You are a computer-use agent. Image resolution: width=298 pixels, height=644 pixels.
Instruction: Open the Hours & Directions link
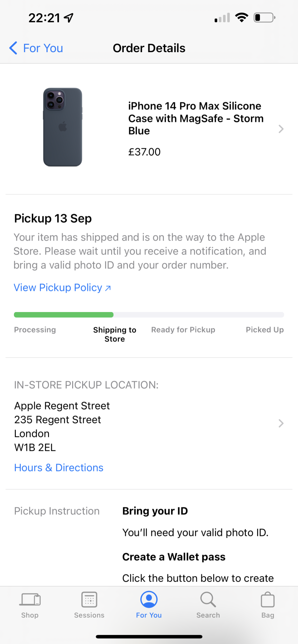pyautogui.click(x=59, y=468)
